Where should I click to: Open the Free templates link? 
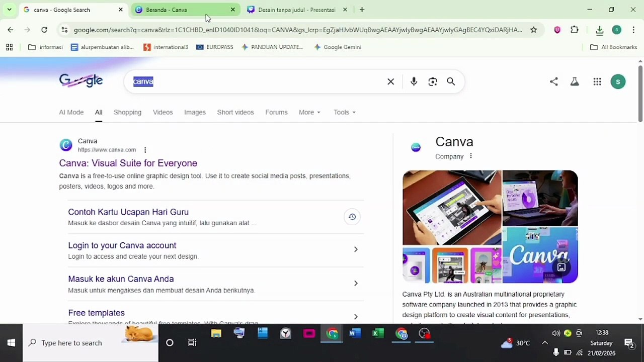(x=96, y=313)
